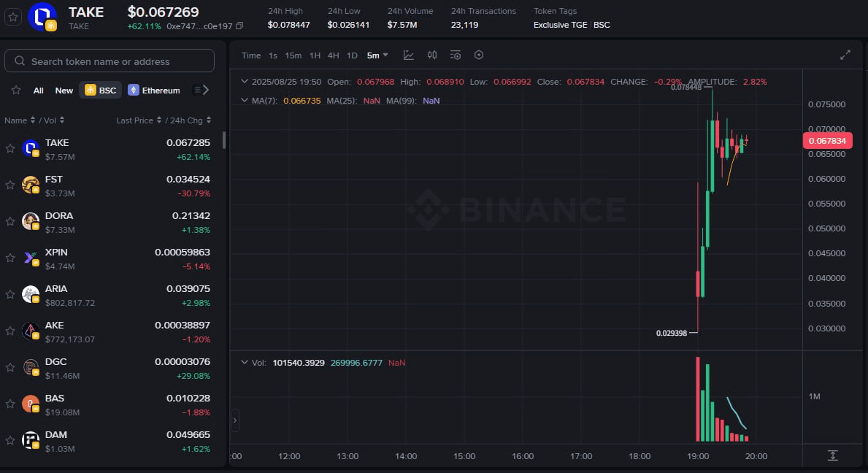Click the TAKE token logo in header
This screenshot has width=868, height=473.
[42, 17]
